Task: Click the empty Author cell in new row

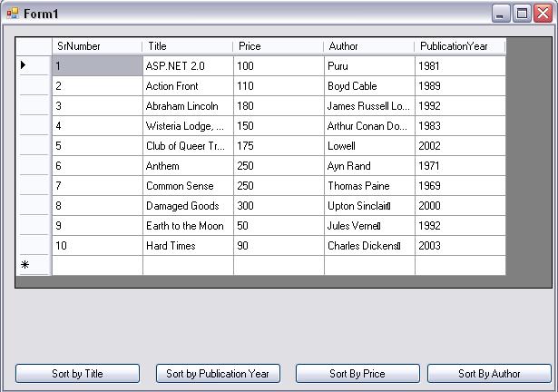Action: [x=369, y=265]
